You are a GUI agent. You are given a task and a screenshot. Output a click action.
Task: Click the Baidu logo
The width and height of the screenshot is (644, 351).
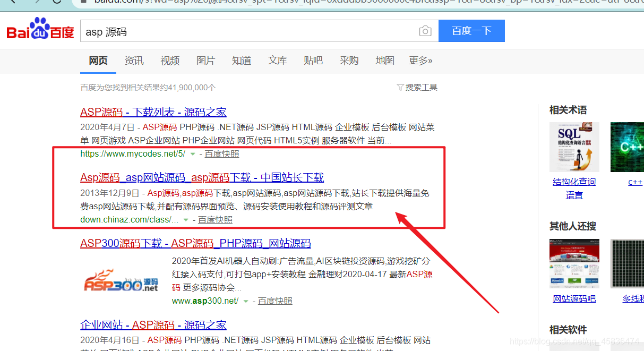click(x=40, y=30)
